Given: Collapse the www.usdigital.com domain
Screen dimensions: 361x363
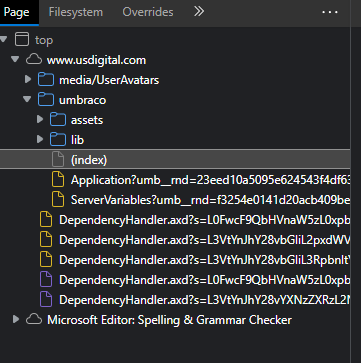Looking at the screenshot, I should coord(15,60).
